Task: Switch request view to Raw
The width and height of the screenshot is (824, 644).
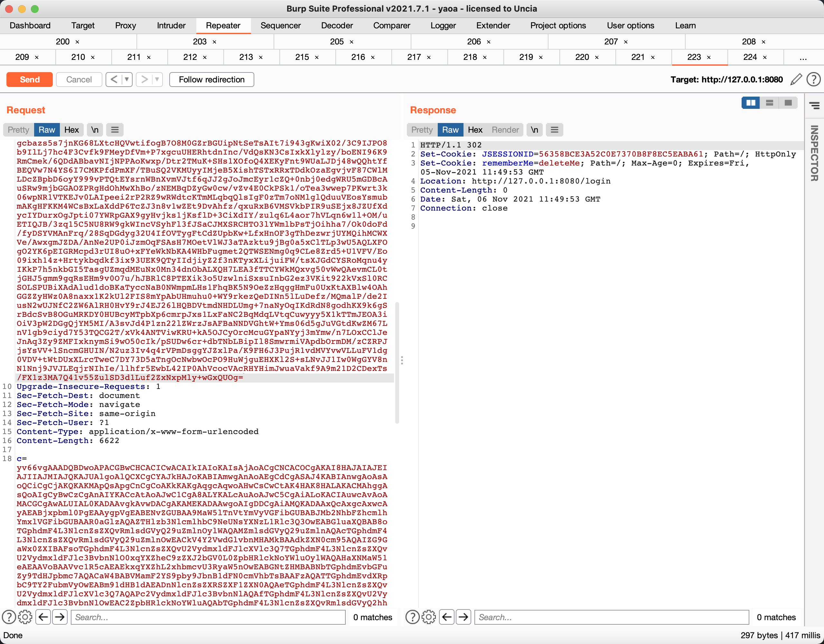Action: pos(47,130)
